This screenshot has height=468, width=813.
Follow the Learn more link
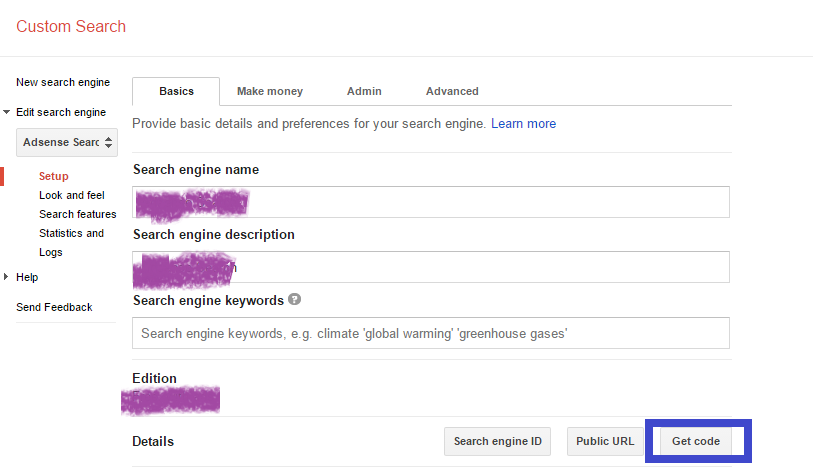tap(523, 124)
